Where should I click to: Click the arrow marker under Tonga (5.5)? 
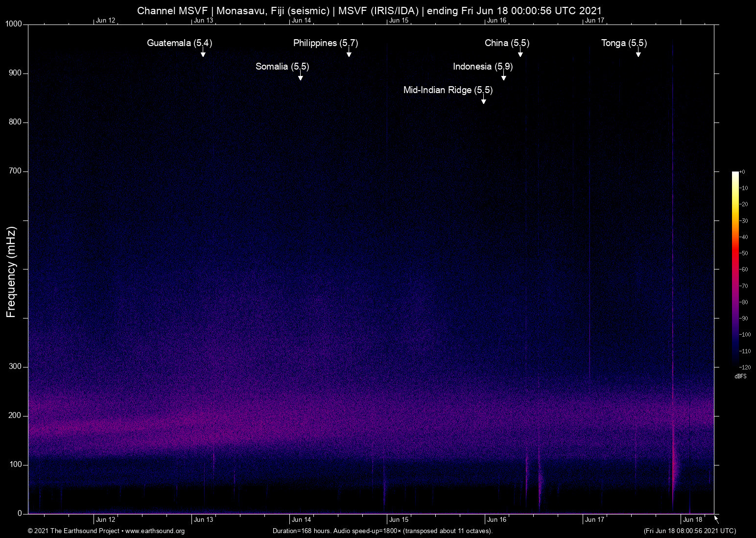pyautogui.click(x=638, y=53)
